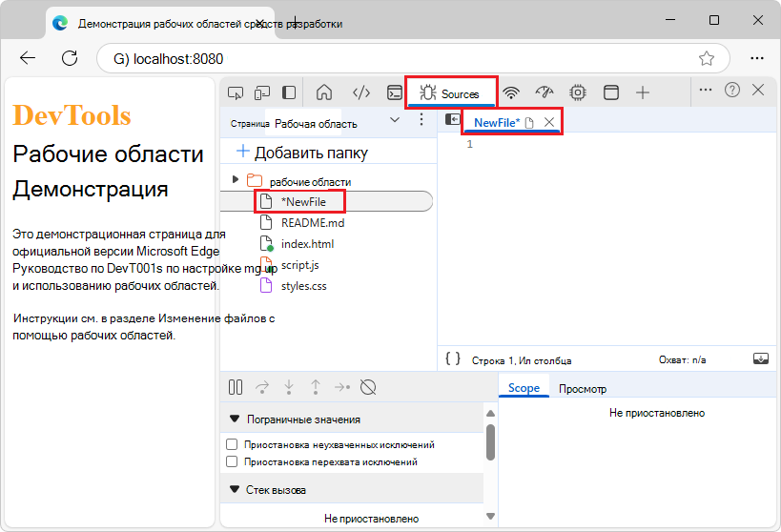Open script.js in the file tree

point(299,265)
